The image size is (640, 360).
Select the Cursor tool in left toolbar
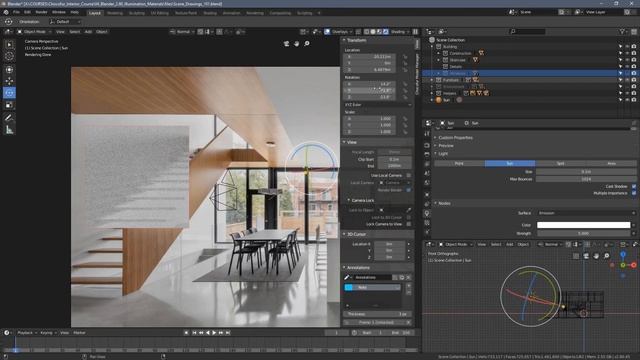point(9,56)
